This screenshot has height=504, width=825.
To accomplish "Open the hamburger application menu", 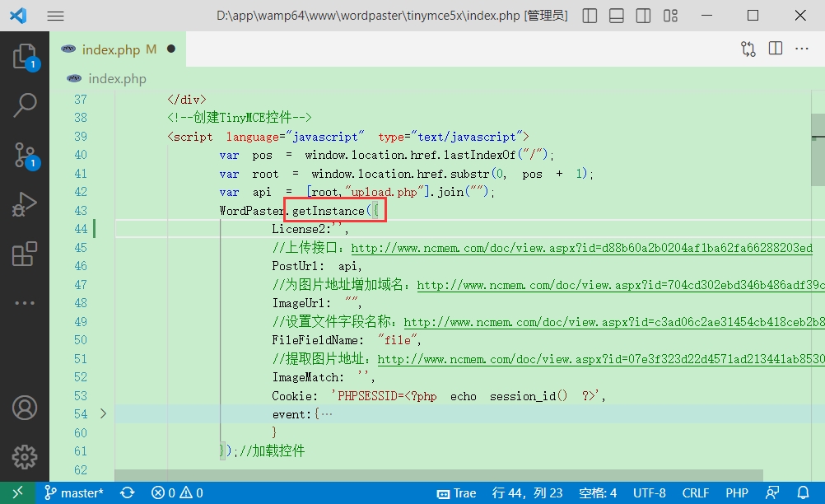I will point(55,16).
